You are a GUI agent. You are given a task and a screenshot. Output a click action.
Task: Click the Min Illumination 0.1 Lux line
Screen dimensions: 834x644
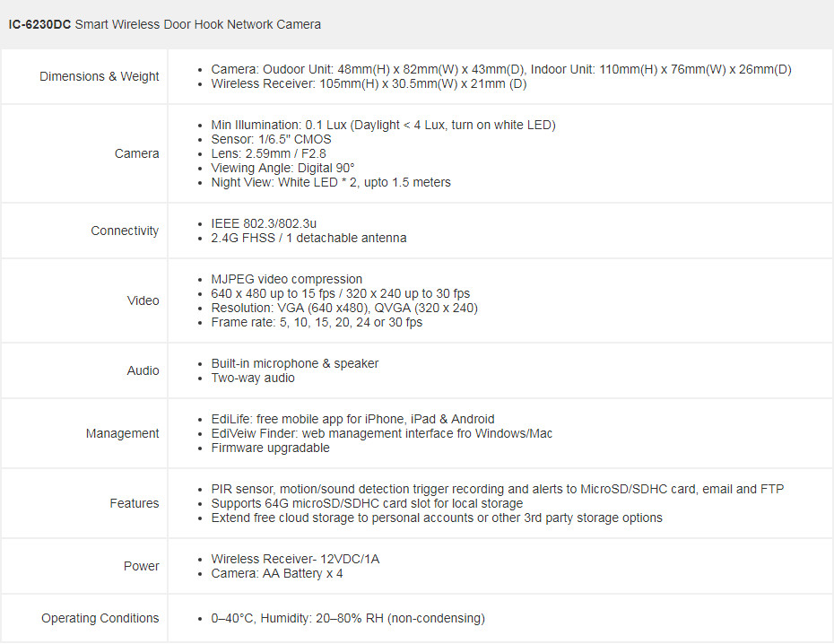pyautogui.click(x=383, y=125)
